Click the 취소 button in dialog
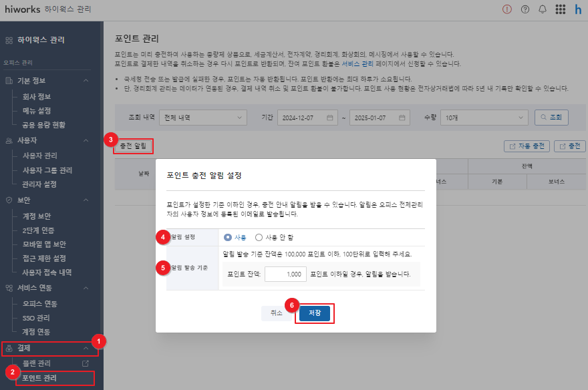 (277, 313)
